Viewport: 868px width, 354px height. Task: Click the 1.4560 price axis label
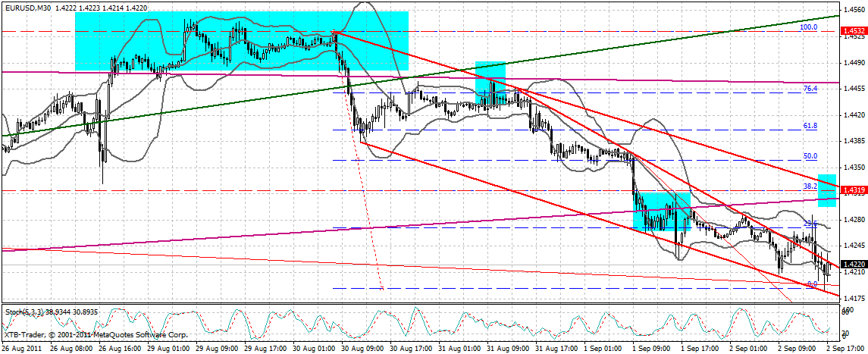tap(854, 9)
